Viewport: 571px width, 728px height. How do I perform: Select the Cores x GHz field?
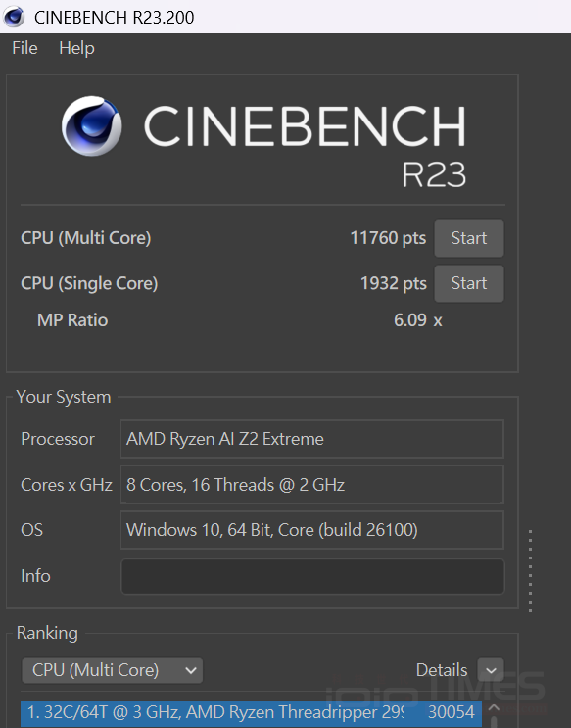point(312,484)
